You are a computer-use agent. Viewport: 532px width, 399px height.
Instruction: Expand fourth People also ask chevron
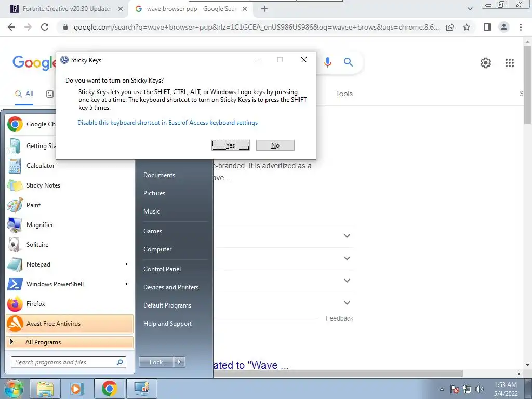click(347, 303)
